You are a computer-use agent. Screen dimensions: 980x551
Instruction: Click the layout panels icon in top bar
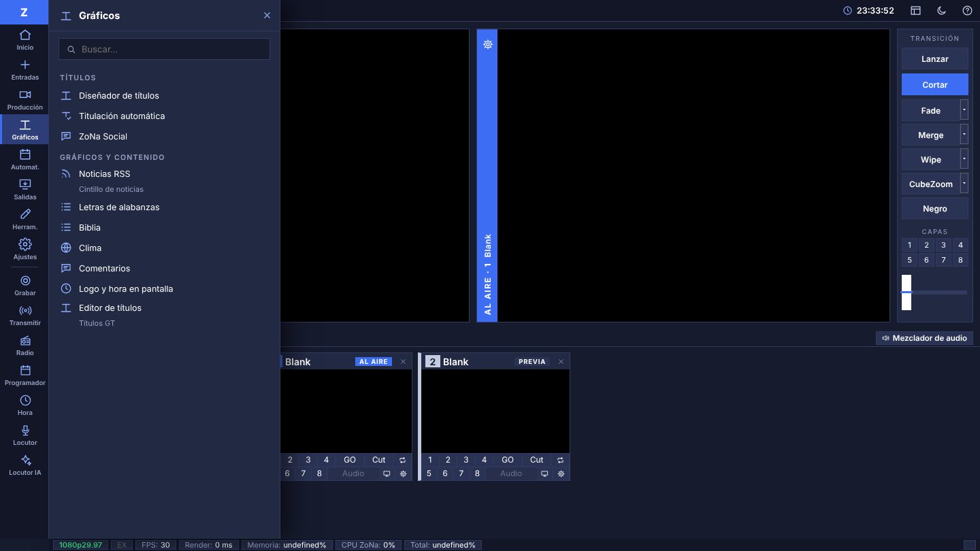915,11
